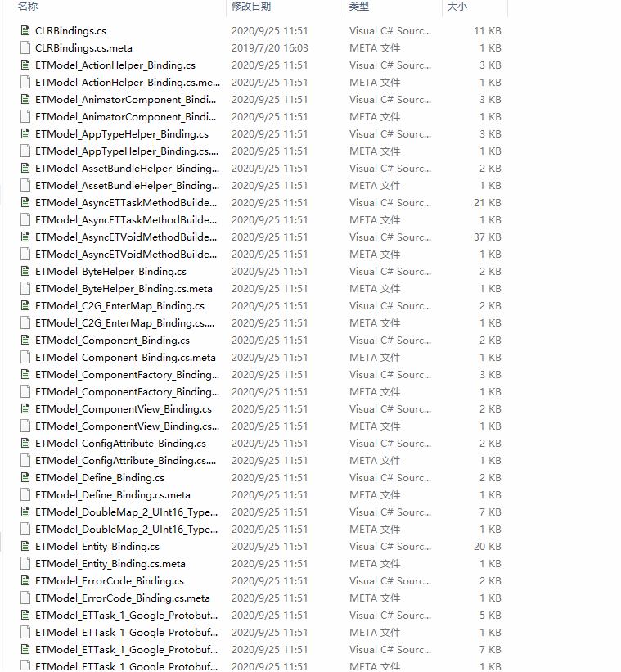Select the file ETModel_ConfigAttribute_Binding.cs
The image size is (621, 672).
click(120, 444)
